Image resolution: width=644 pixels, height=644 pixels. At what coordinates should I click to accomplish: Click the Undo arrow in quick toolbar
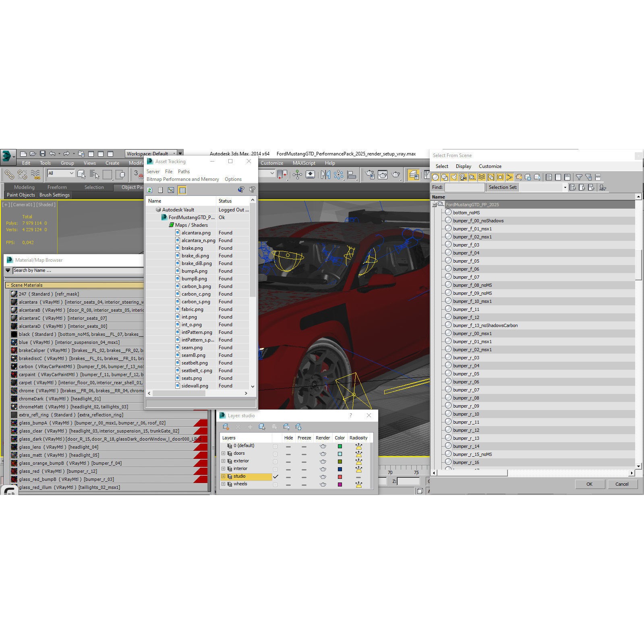click(x=52, y=153)
